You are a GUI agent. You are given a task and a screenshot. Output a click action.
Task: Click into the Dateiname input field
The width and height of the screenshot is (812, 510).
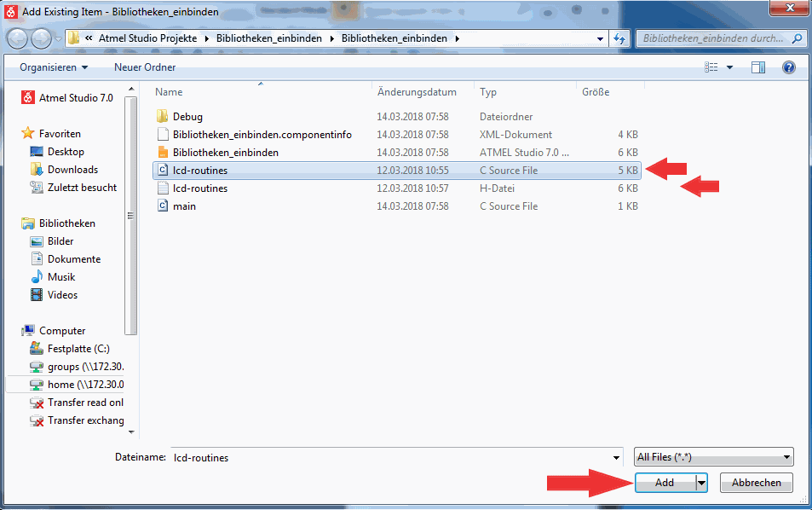(x=396, y=457)
